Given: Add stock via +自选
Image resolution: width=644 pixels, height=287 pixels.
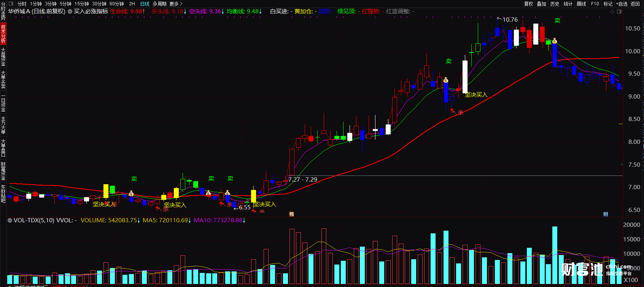Looking at the screenshot, I should tap(622, 4).
